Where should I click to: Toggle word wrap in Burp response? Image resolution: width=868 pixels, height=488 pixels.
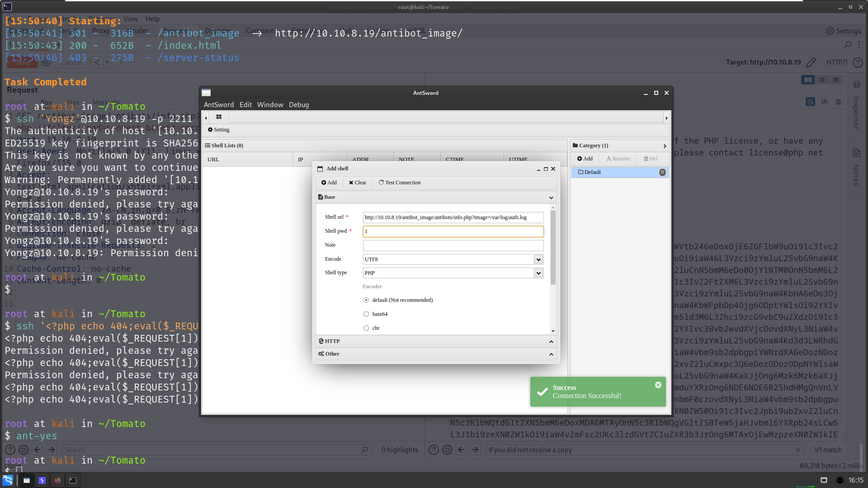(x=810, y=102)
